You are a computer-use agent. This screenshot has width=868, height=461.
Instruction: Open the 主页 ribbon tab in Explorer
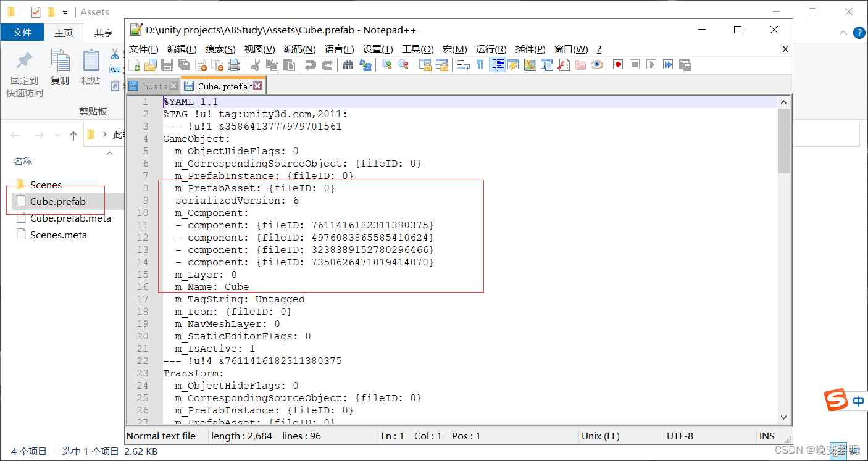(64, 33)
